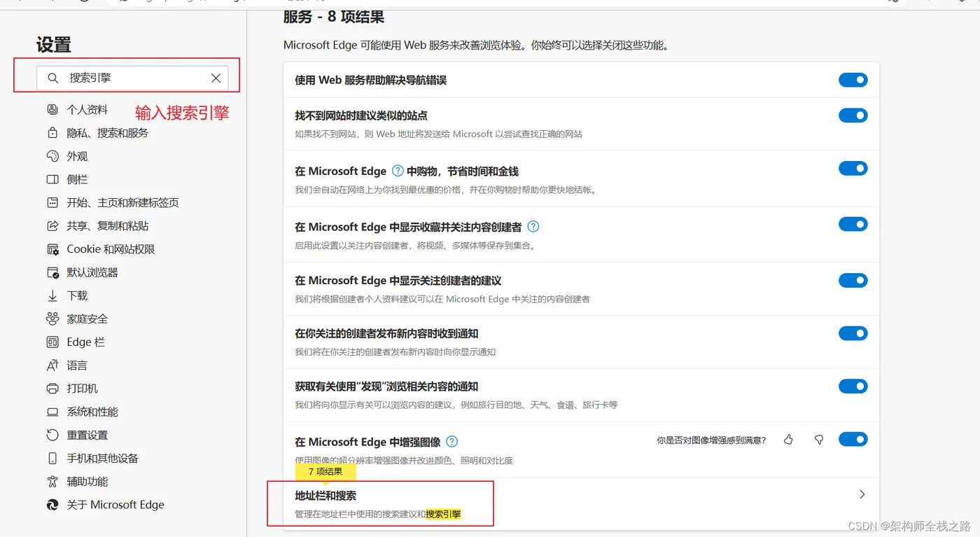Click the Printers icon
The height and width of the screenshot is (537, 980).
coord(52,389)
